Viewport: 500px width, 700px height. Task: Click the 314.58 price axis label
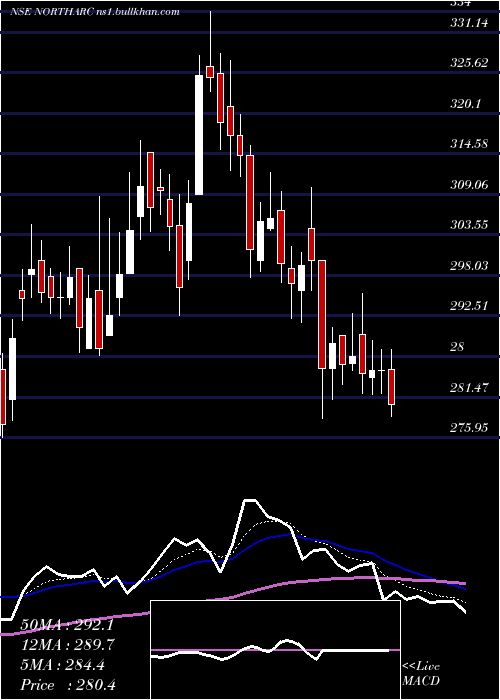coord(469,144)
